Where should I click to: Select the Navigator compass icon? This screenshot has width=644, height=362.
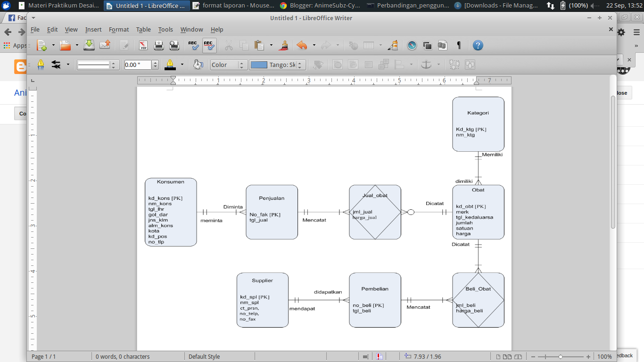click(412, 45)
